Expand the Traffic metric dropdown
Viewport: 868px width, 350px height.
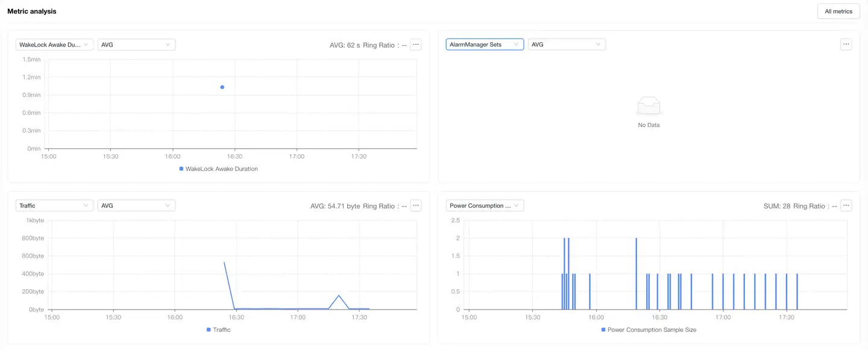(x=54, y=206)
